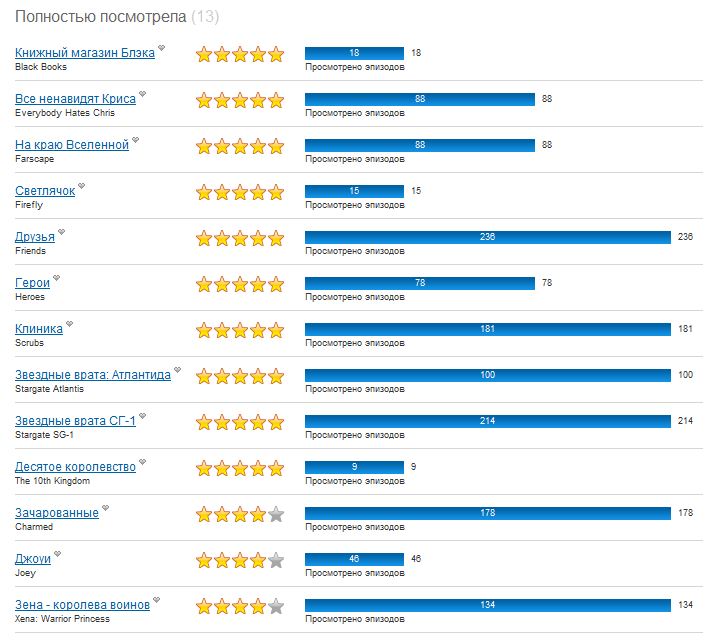Viewport: 721px width, 643px height.
Task: Open Зена - королева воинов link
Action: tap(82, 605)
